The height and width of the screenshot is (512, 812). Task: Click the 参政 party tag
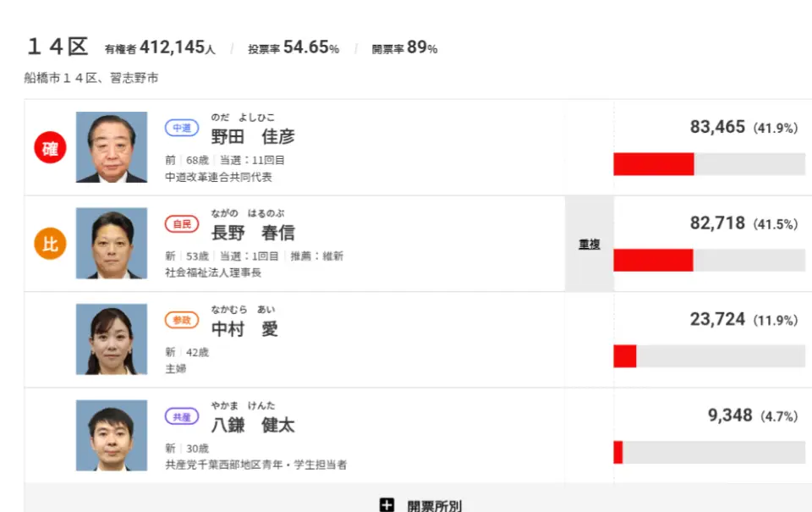[182, 320]
